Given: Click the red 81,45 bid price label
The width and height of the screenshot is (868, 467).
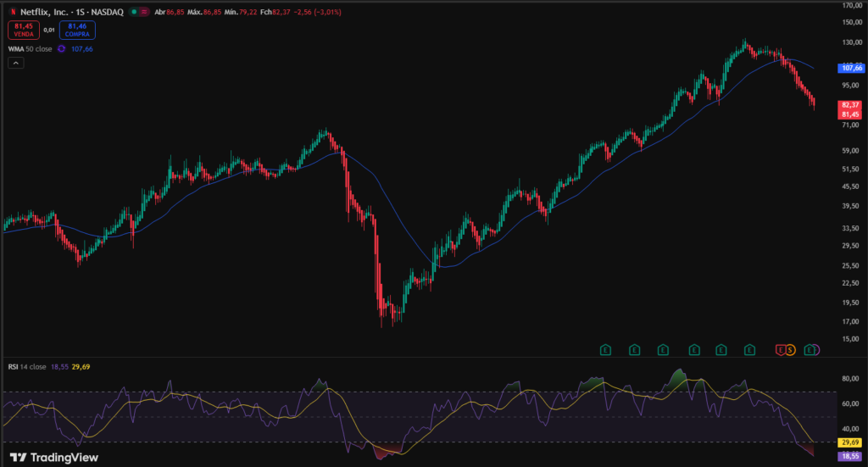Looking at the screenshot, I should pos(851,114).
